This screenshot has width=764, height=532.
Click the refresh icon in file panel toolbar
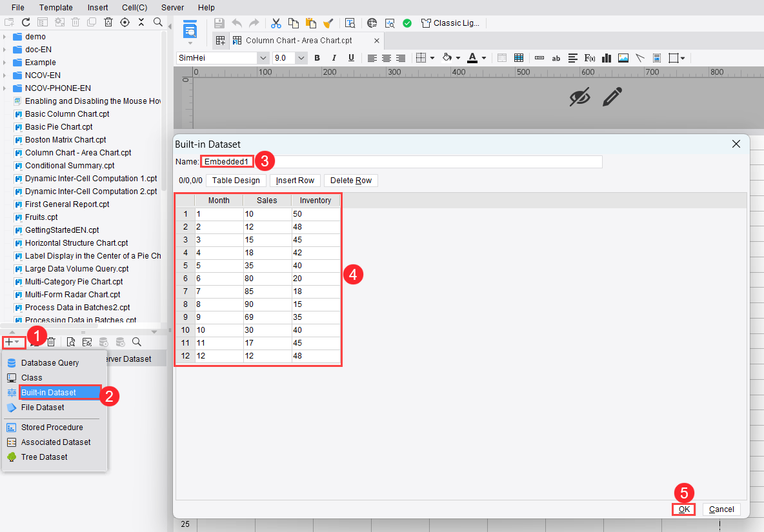click(26, 23)
